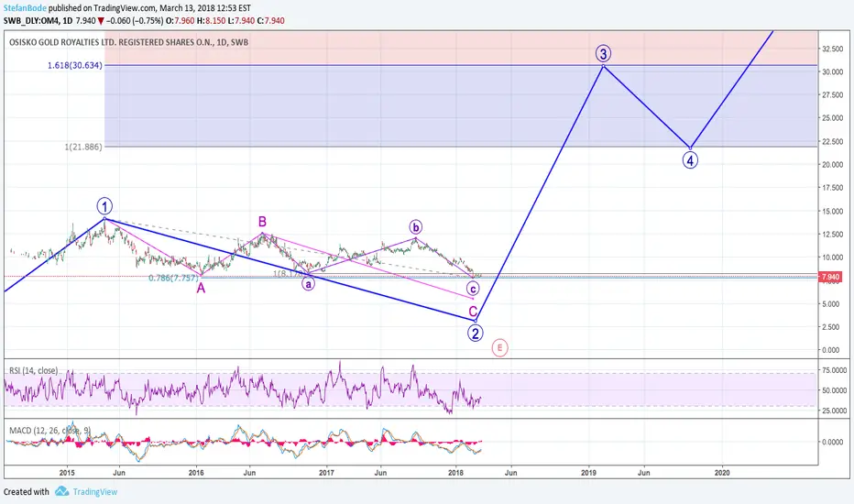Screen dimensions: 854x504
Task: Select the circled wave b label
Action: [x=416, y=226]
